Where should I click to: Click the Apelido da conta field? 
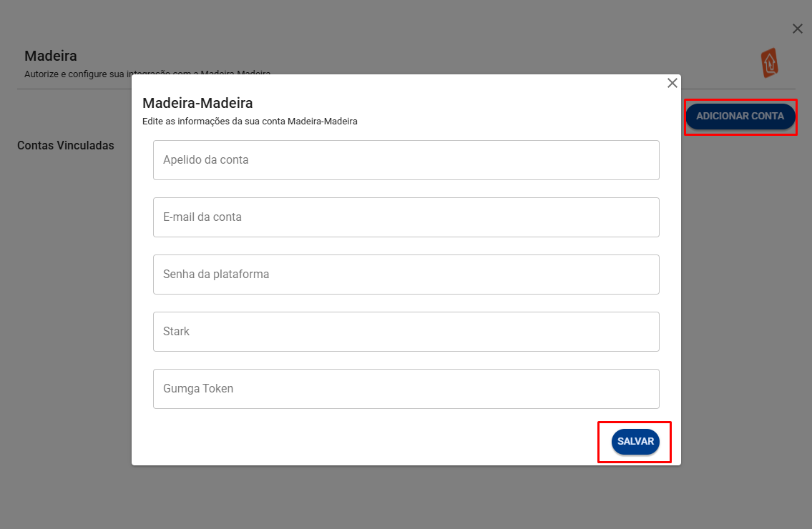click(x=406, y=160)
